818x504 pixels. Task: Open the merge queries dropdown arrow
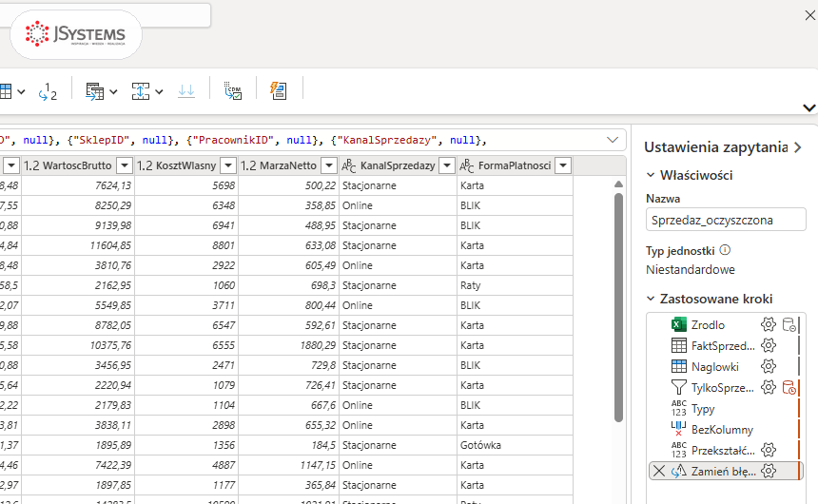point(113,92)
